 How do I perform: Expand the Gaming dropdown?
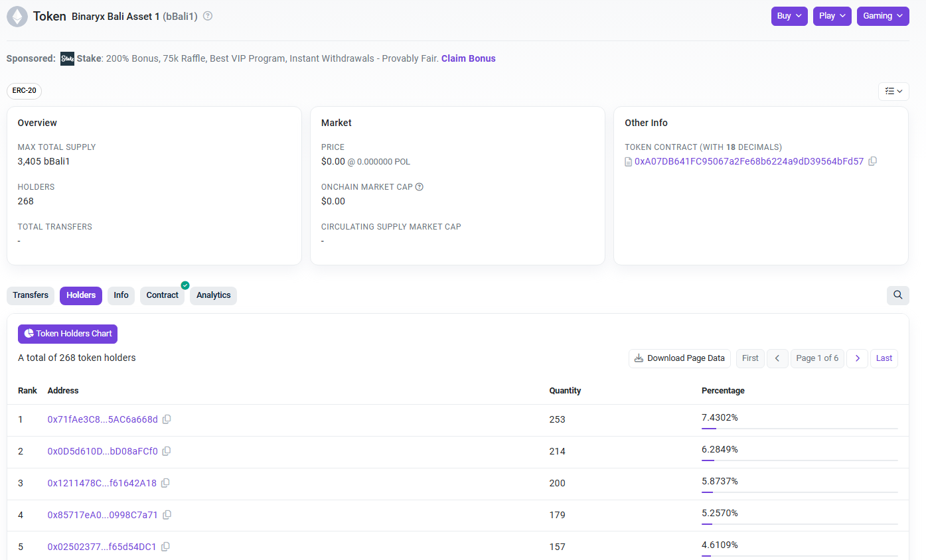[x=883, y=16]
